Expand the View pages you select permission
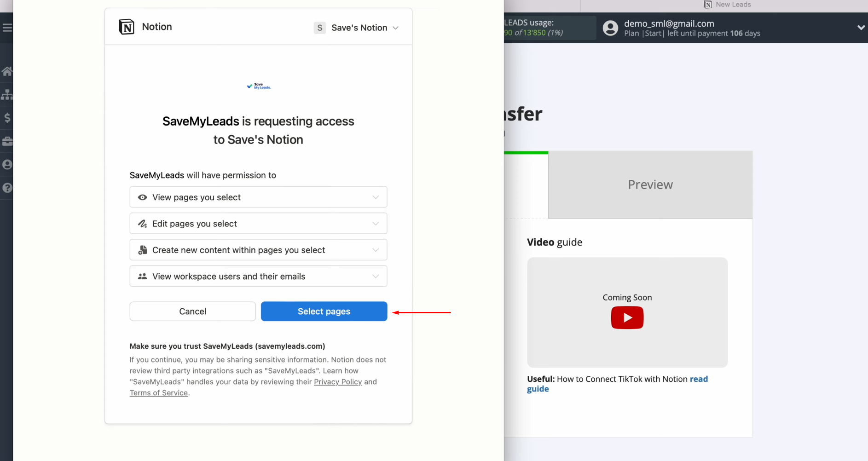Screen dimensions: 868x461 (x=258, y=197)
